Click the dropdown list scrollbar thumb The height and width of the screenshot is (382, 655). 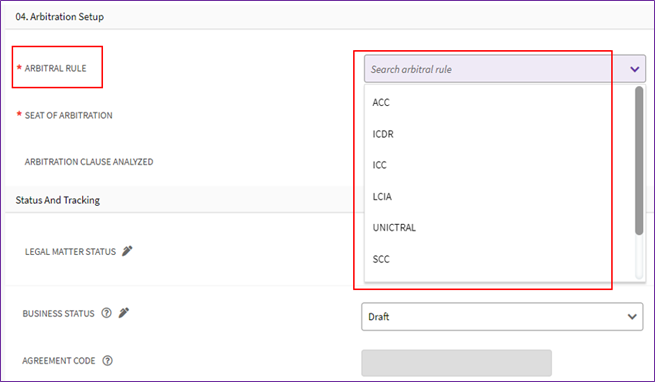[639, 160]
